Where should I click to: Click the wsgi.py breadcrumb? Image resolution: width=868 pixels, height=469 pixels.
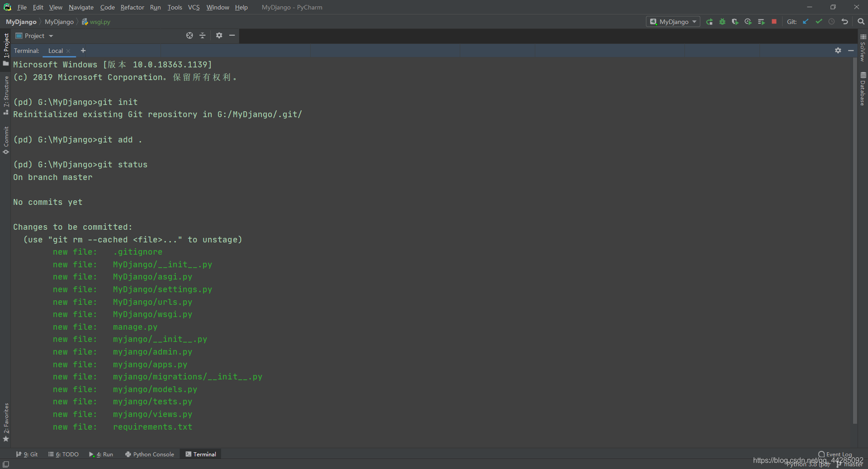point(96,22)
